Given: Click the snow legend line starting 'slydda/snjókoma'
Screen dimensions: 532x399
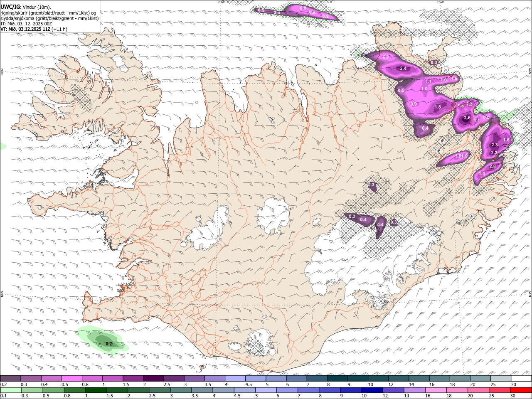Looking at the screenshot, I should (x=50, y=18).
